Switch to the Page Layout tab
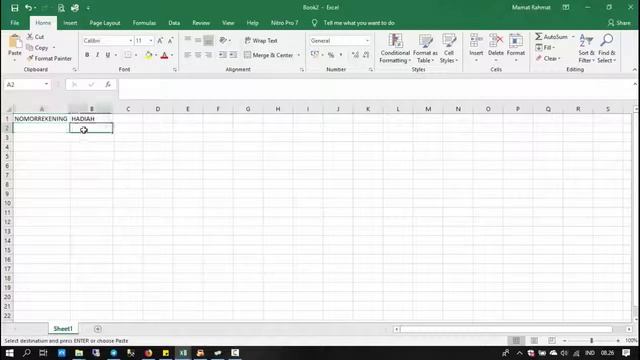 [105, 23]
